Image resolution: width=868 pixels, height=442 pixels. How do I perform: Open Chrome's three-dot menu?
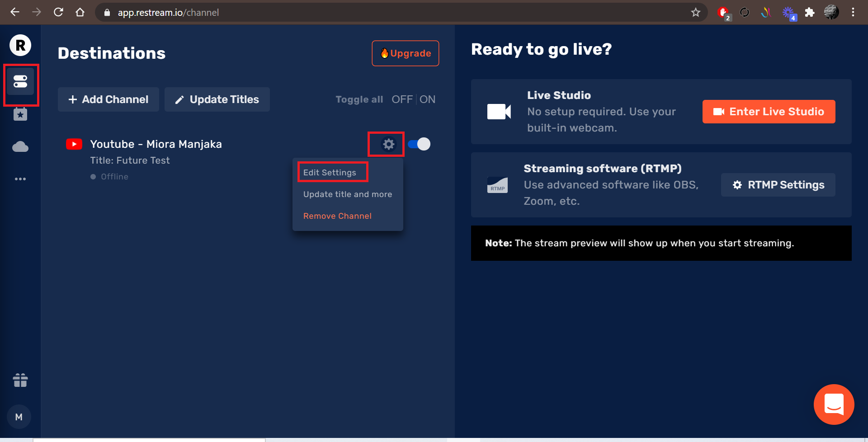(853, 13)
